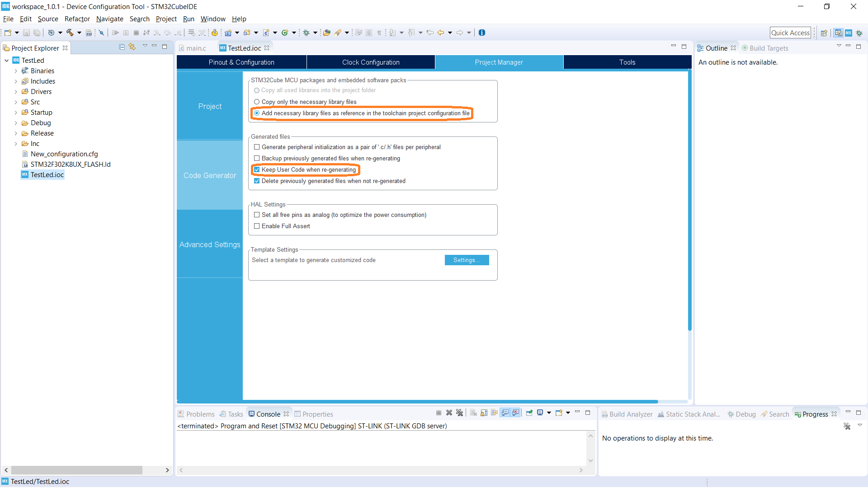The height and width of the screenshot is (488, 868).
Task: Enable Full Assert checkbox
Action: [257, 226]
